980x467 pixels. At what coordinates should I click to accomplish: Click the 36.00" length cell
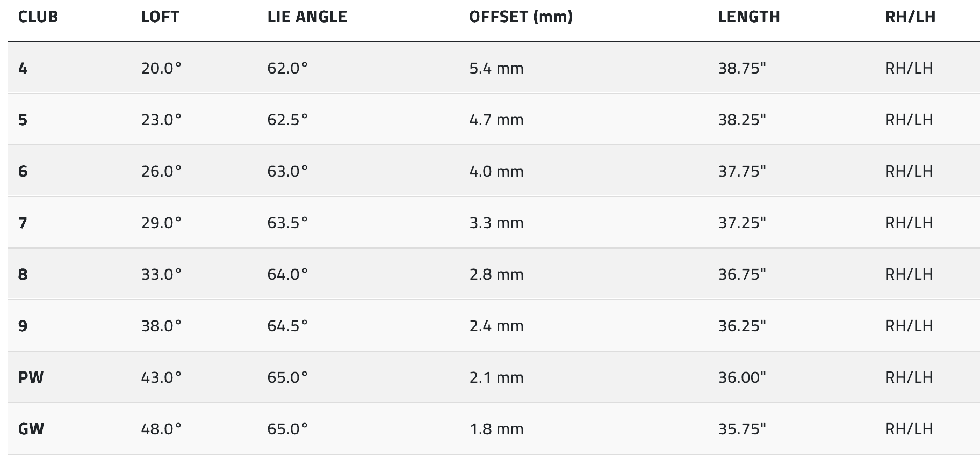pos(741,377)
